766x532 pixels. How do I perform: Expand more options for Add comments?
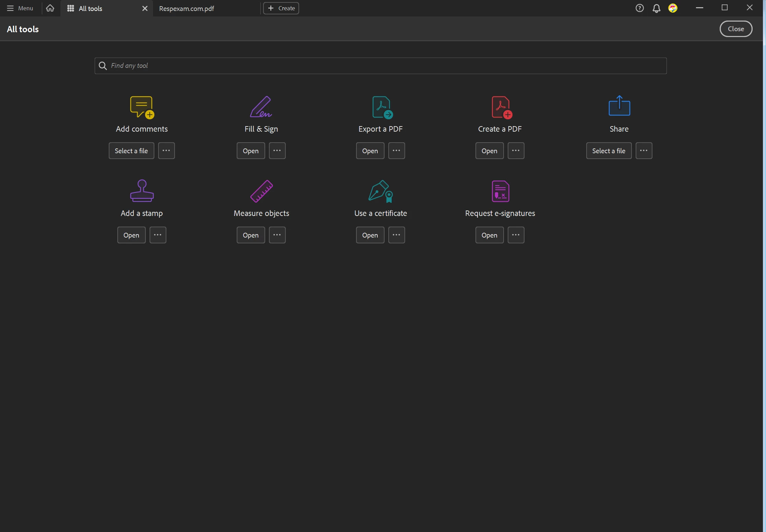pyautogui.click(x=166, y=151)
